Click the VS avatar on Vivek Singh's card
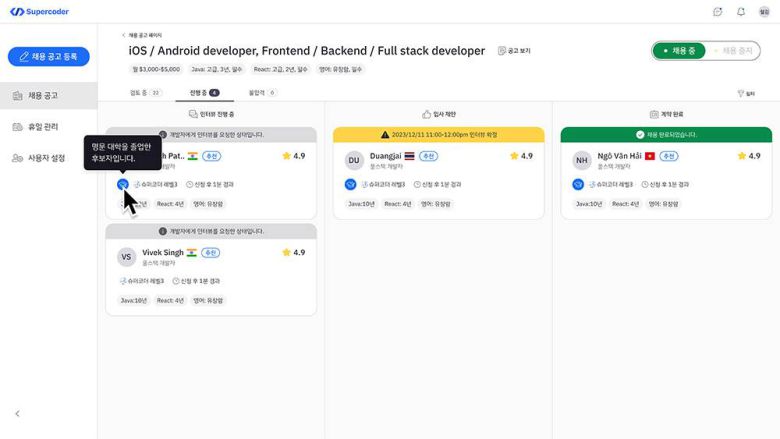 (126, 257)
